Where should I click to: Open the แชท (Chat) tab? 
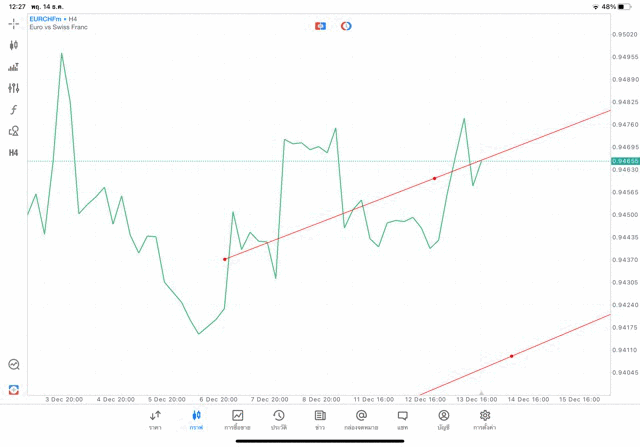[x=402, y=420]
